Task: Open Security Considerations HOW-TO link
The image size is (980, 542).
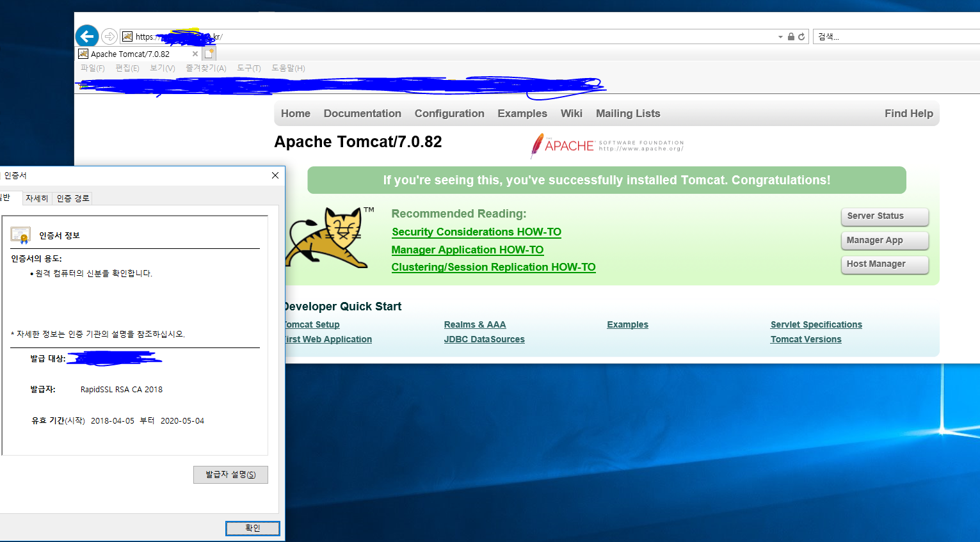Action: pyautogui.click(x=477, y=232)
